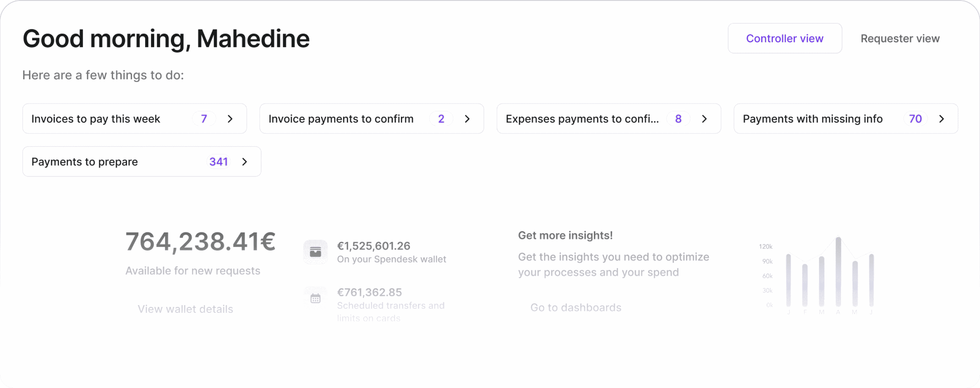Screen dimensions: 980x388
Task: Click the 70 missing info badge
Action: point(915,119)
